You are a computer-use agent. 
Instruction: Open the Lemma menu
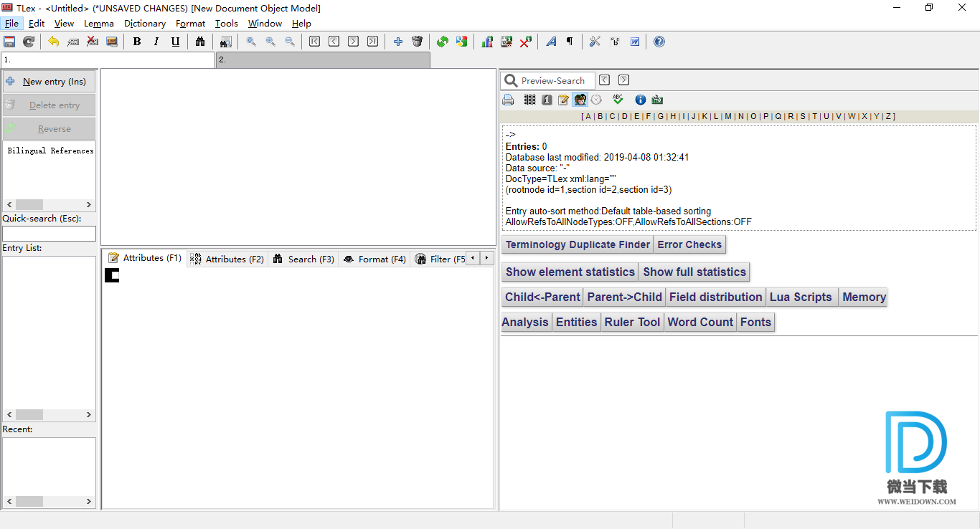pos(98,23)
